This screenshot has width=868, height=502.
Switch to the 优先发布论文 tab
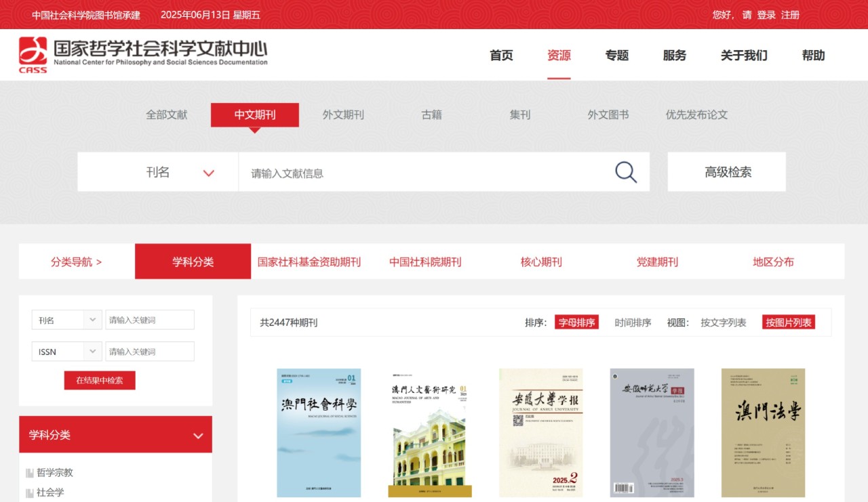(696, 115)
